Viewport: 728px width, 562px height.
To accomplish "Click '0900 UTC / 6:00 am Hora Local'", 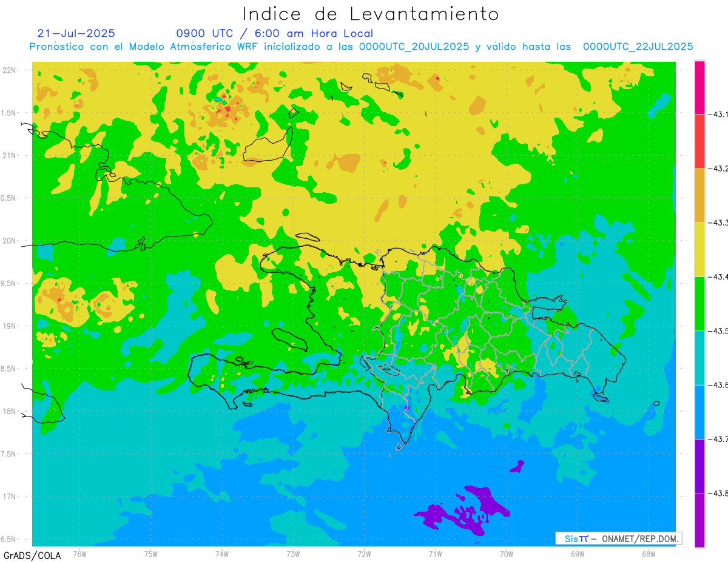I will [x=274, y=33].
